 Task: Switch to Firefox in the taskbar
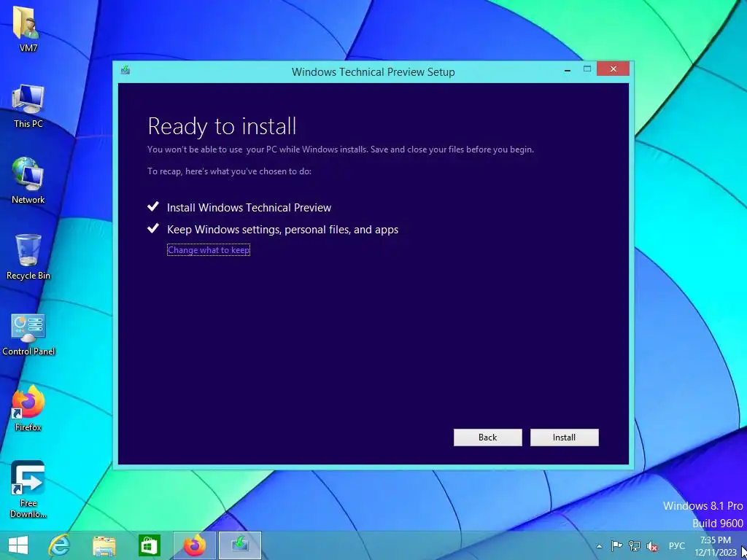click(194, 545)
